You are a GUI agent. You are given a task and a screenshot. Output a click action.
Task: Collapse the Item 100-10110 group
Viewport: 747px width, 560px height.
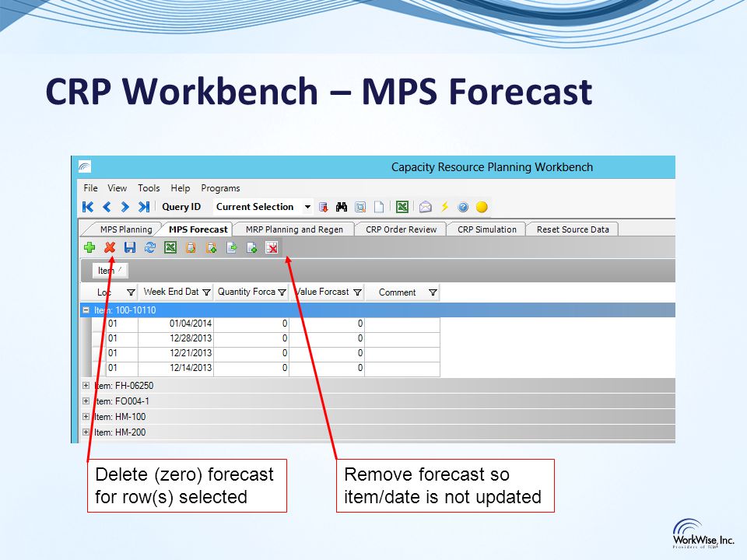click(x=86, y=310)
